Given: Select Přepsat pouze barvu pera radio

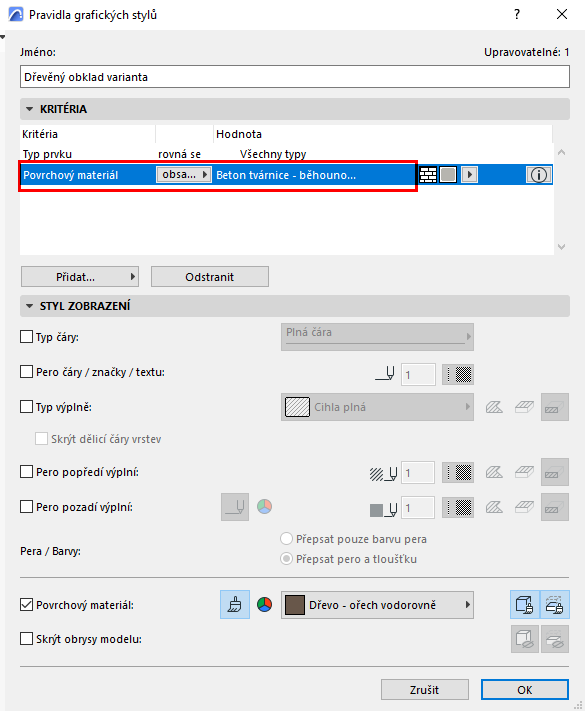Looking at the screenshot, I should (286, 539).
